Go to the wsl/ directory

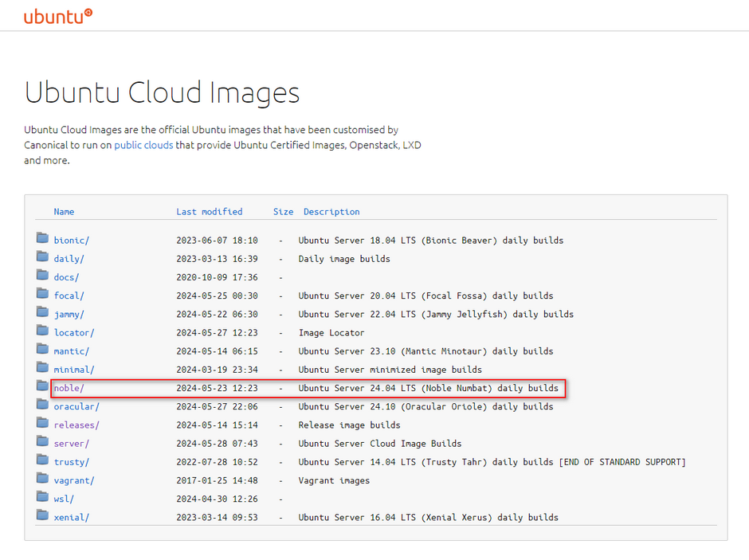[x=64, y=499]
